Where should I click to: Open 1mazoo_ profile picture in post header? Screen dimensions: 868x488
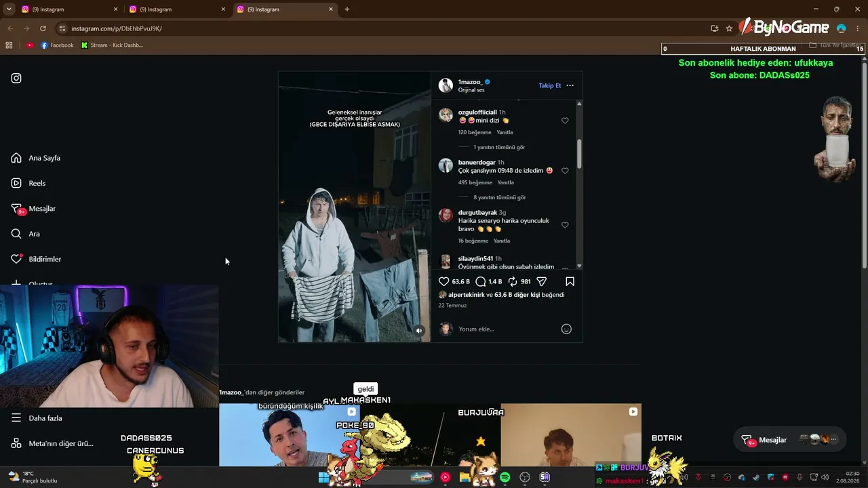pyautogui.click(x=446, y=85)
